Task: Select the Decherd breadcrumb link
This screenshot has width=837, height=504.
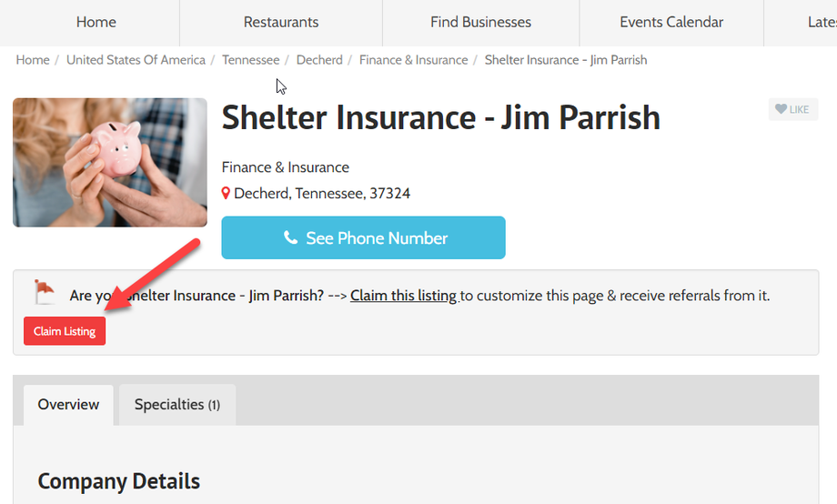Action: point(319,60)
